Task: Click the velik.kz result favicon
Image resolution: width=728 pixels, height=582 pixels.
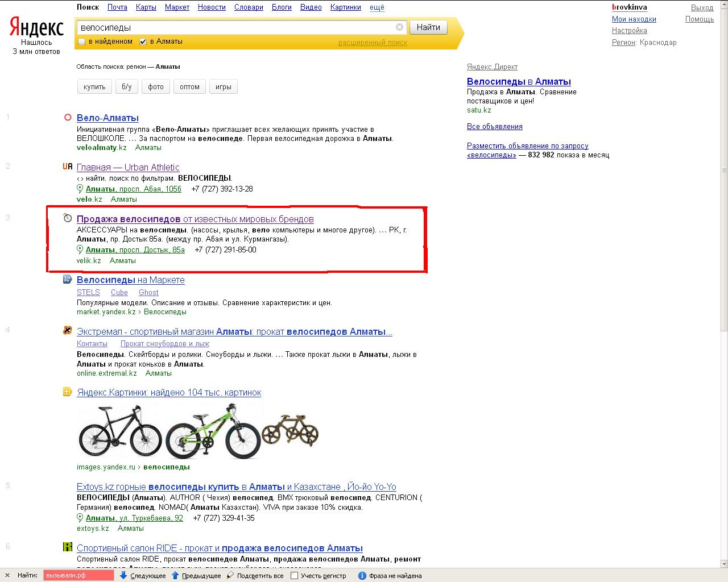Action: pyautogui.click(x=68, y=218)
